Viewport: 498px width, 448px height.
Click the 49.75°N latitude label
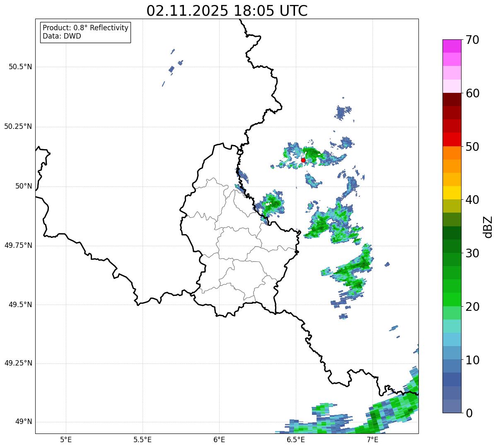click(18, 245)
